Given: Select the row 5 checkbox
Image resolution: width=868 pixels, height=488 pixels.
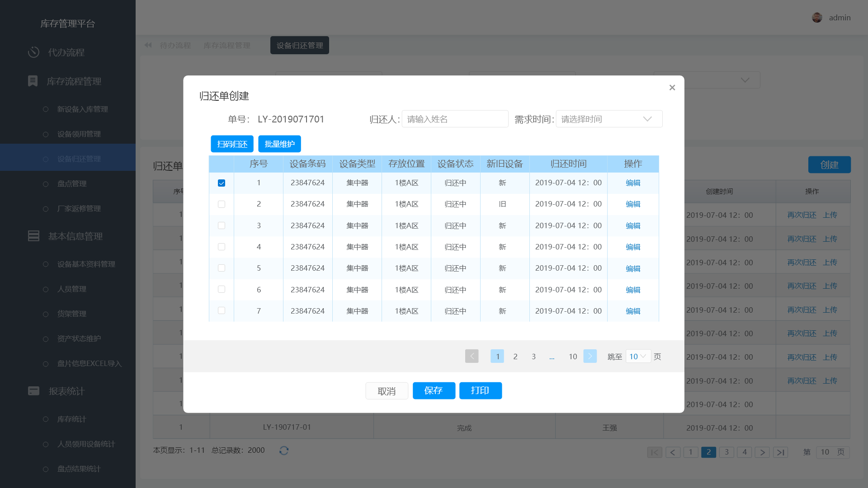Looking at the screenshot, I should pos(222,268).
